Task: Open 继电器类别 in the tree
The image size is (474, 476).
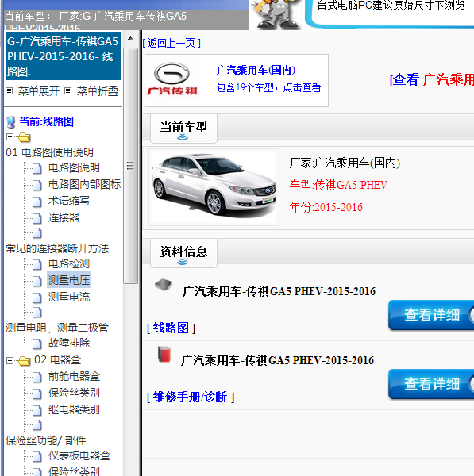Action: coord(74,409)
